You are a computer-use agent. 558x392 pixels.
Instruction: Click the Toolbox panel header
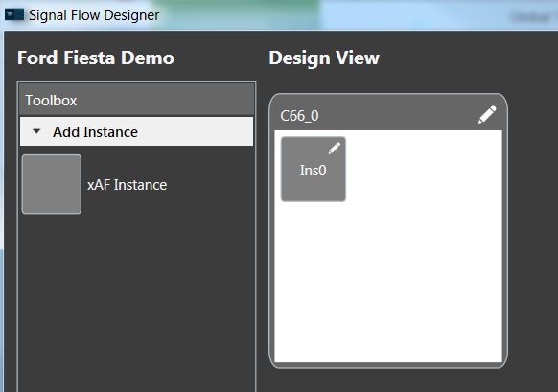[x=137, y=101]
